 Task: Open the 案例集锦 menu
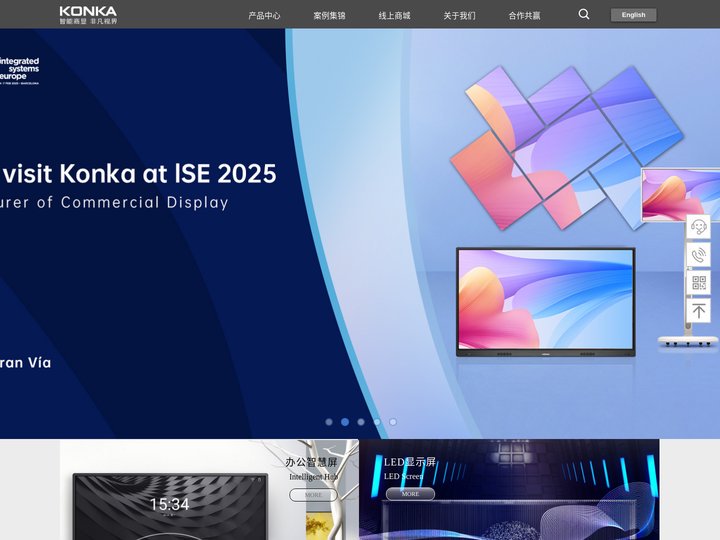click(x=329, y=16)
